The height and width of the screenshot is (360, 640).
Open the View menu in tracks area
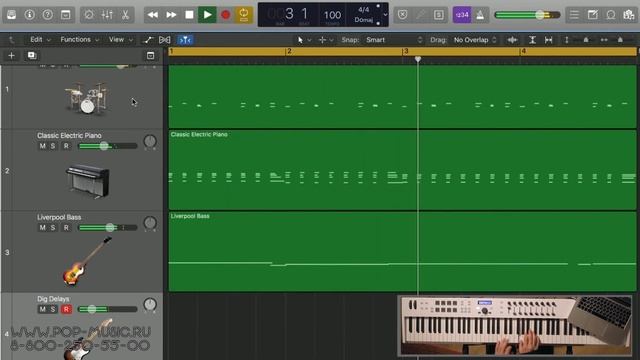pos(120,40)
